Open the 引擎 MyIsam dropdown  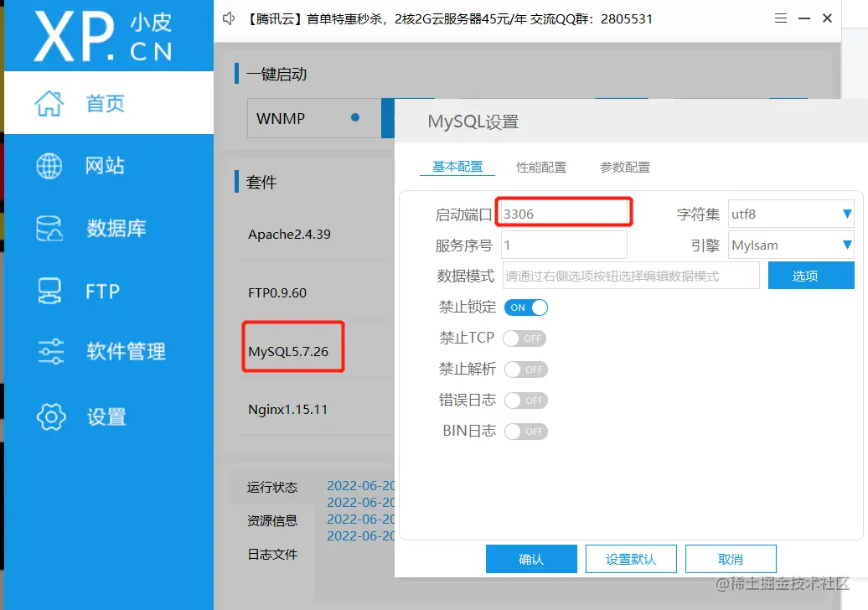point(791,245)
